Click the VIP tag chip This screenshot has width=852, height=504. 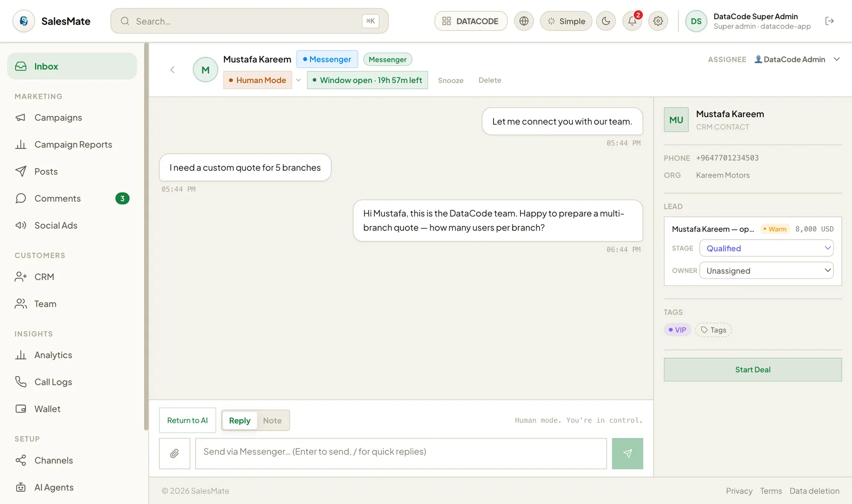point(677,330)
